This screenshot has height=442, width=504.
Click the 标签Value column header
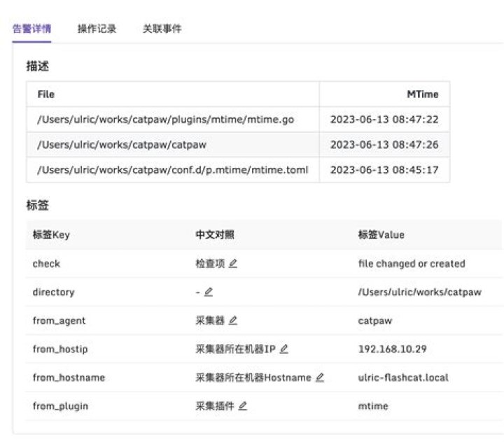[x=381, y=235]
